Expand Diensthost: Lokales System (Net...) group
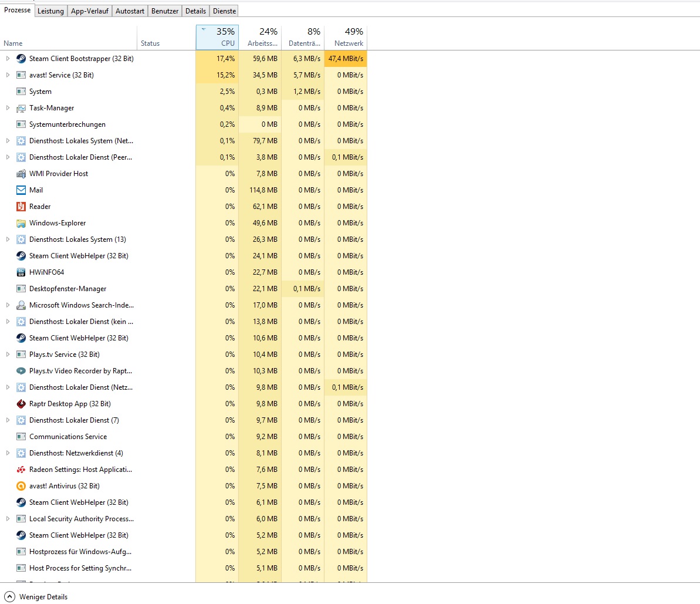The width and height of the screenshot is (700, 604). pyautogui.click(x=8, y=141)
